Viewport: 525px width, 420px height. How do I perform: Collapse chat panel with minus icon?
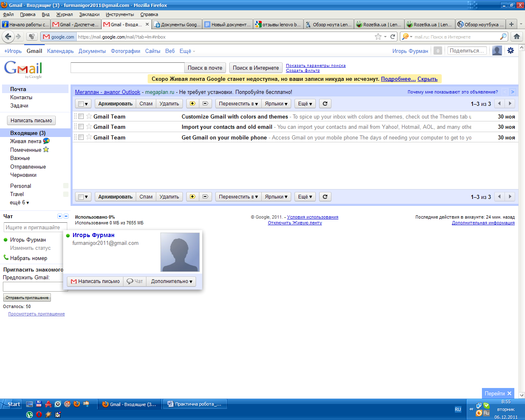click(66, 216)
